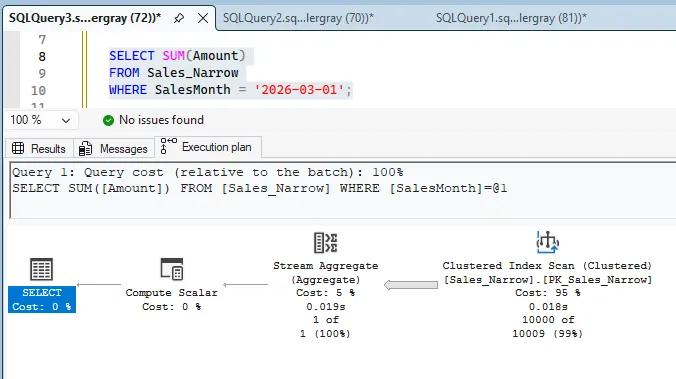Click the Cost: 5 % text
The height and width of the screenshot is (379, 676).
325,293
